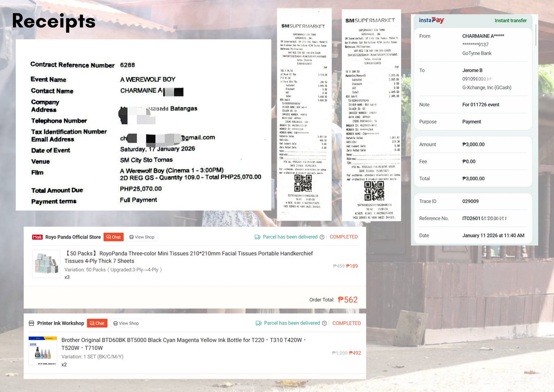Click the ₱492 ink price
Image resolution: width=554 pixels, height=392 pixels.
(355, 353)
